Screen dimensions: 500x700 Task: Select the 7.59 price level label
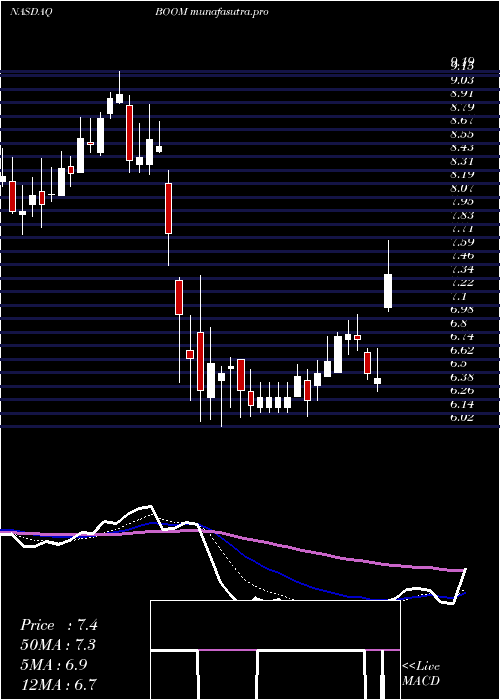coord(462,242)
